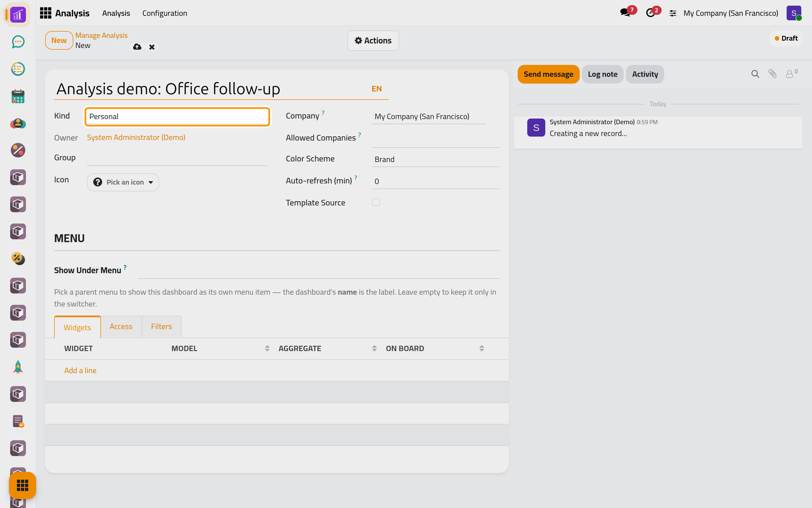The width and height of the screenshot is (812, 508).
Task: Click the Draft status badge
Action: coord(786,39)
